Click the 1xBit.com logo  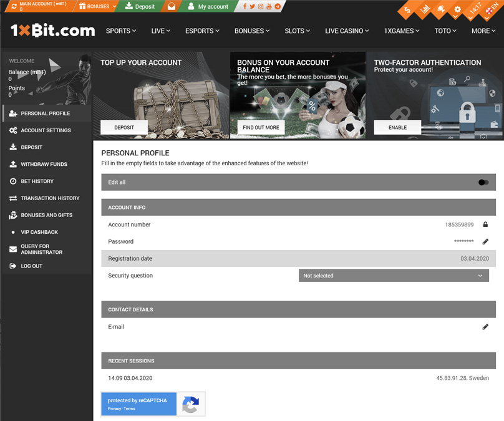(53, 31)
